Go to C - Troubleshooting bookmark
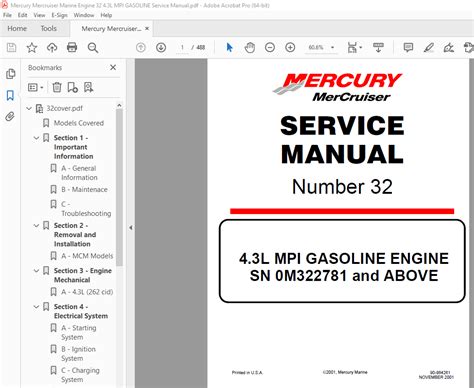The width and height of the screenshot is (474, 388). coord(86,209)
